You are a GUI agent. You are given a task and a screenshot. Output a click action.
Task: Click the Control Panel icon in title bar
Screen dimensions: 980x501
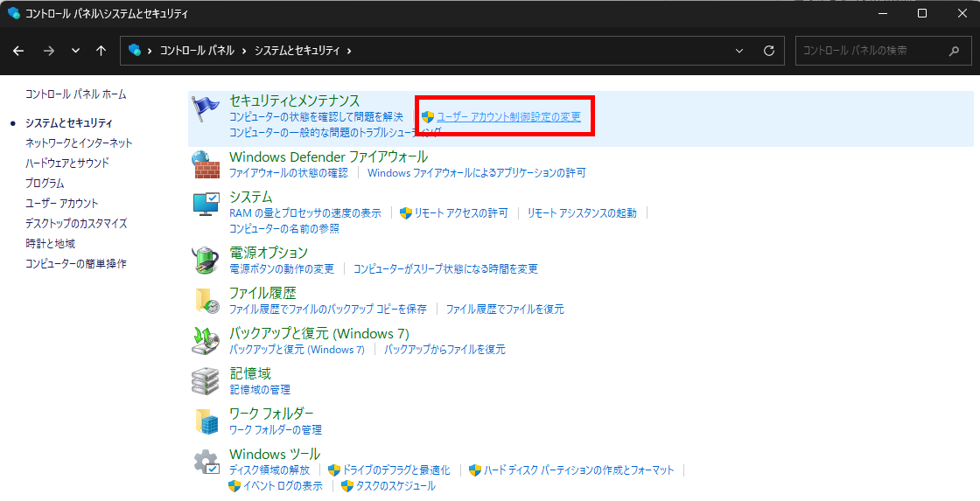(x=14, y=13)
